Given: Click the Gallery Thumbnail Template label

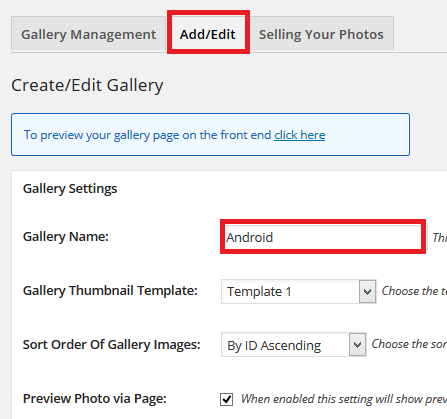Looking at the screenshot, I should pos(110,291).
